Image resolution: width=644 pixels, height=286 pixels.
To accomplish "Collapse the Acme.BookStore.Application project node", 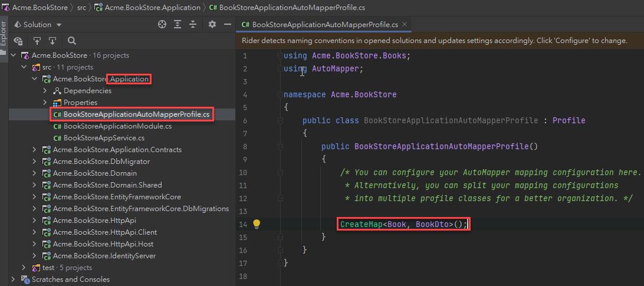I will pyautogui.click(x=35, y=79).
